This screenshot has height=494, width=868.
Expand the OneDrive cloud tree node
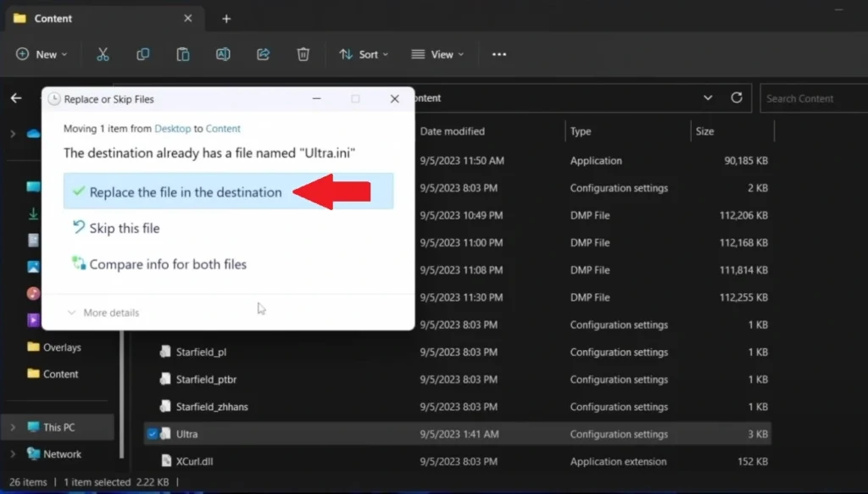coord(13,133)
